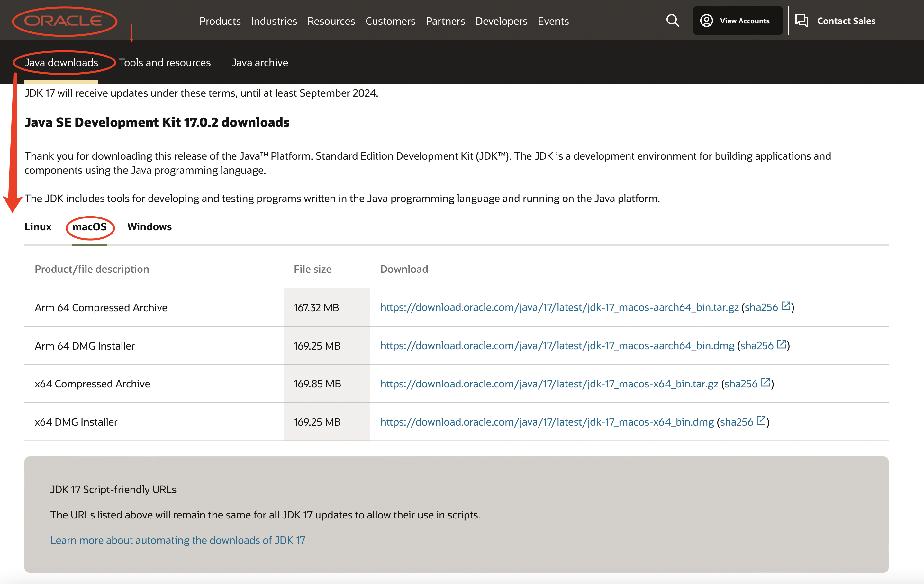This screenshot has width=924, height=584.
Task: Click the View Accounts user icon
Action: click(706, 21)
